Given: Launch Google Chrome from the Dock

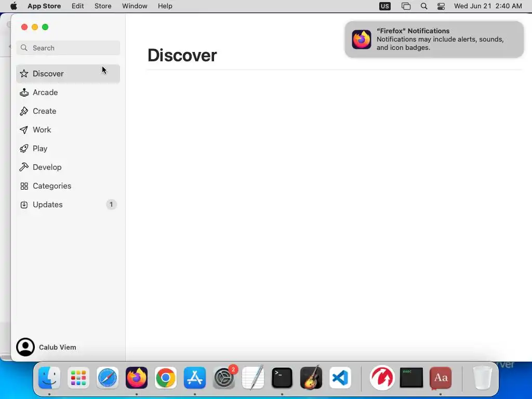Looking at the screenshot, I should (x=166, y=378).
